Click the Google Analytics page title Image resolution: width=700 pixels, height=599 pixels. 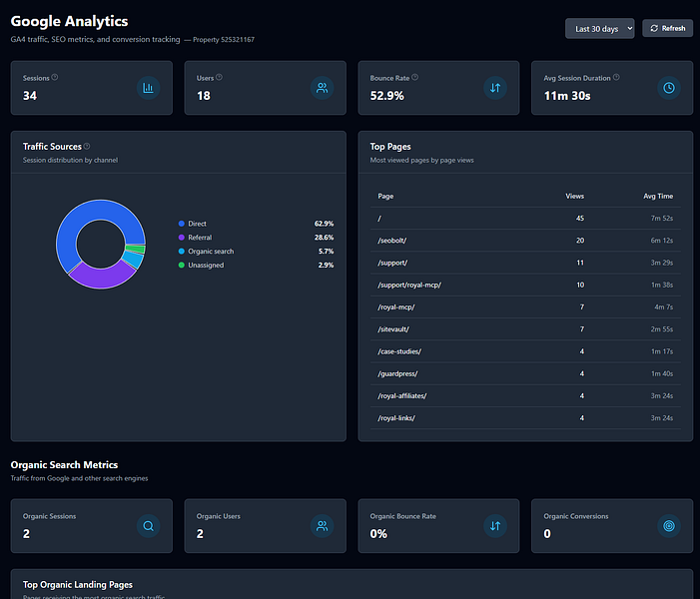point(69,21)
